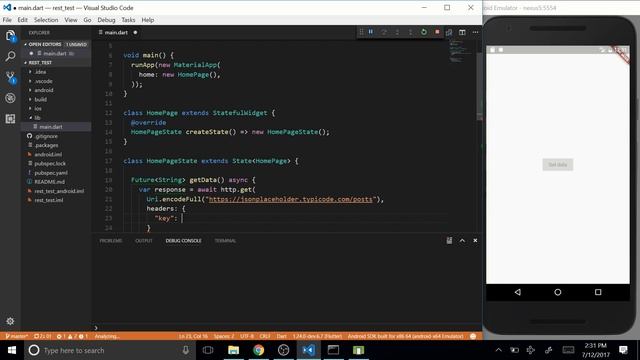
Task: Open the README.md file
Action: (56, 182)
